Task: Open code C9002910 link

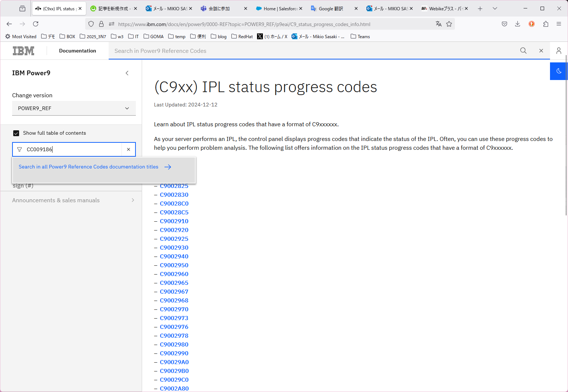Action: [x=174, y=221]
